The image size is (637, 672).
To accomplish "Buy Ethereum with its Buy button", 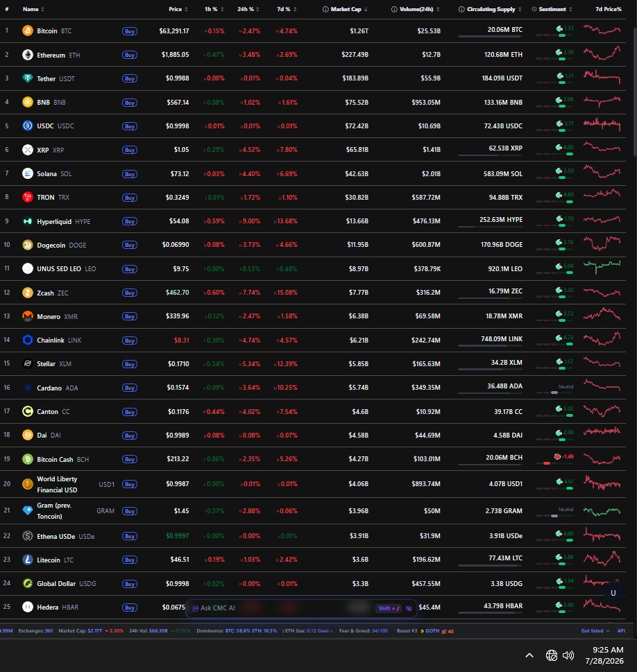I will pyautogui.click(x=130, y=55).
